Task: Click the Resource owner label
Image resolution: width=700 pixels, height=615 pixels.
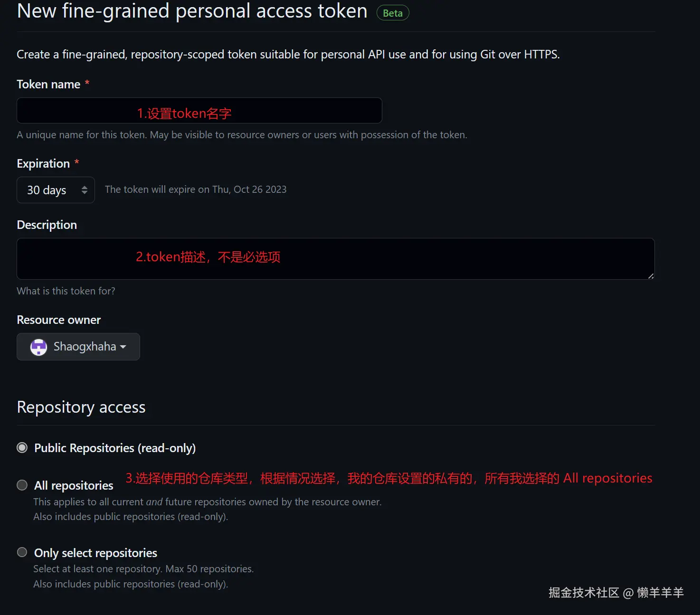Action: 59,320
